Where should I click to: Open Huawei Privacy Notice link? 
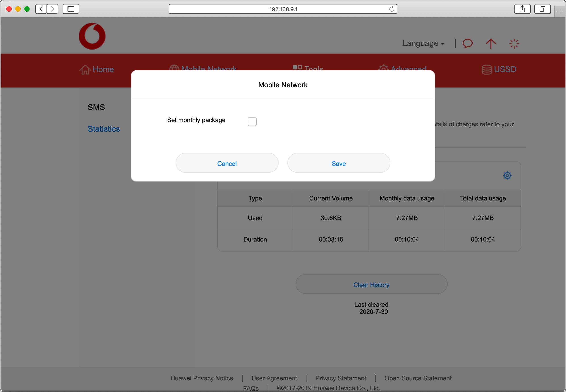coord(202,378)
